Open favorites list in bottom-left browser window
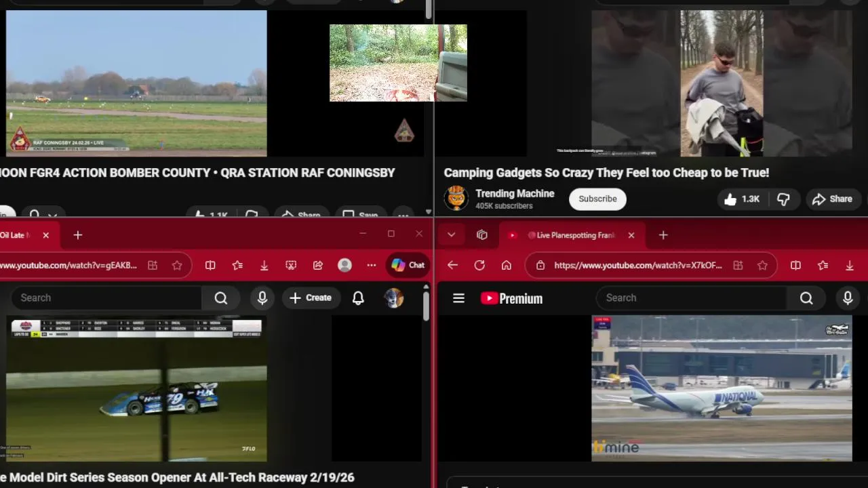This screenshot has height=488, width=868. pos(237,266)
